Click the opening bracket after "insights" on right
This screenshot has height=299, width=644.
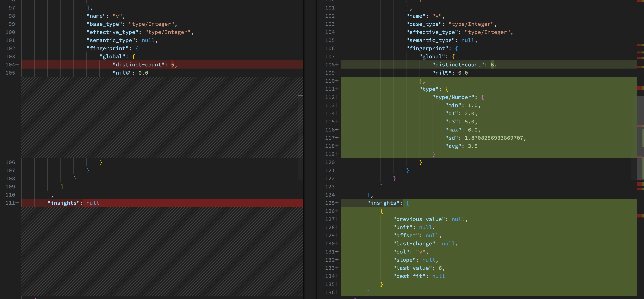tap(408, 203)
